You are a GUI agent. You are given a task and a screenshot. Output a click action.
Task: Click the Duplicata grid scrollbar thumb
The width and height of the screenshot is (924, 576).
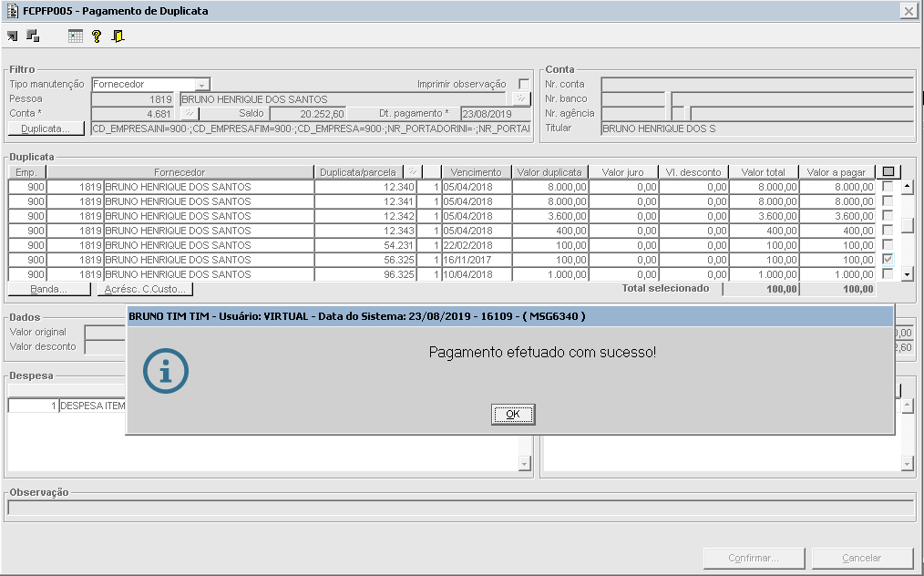pos(908,225)
